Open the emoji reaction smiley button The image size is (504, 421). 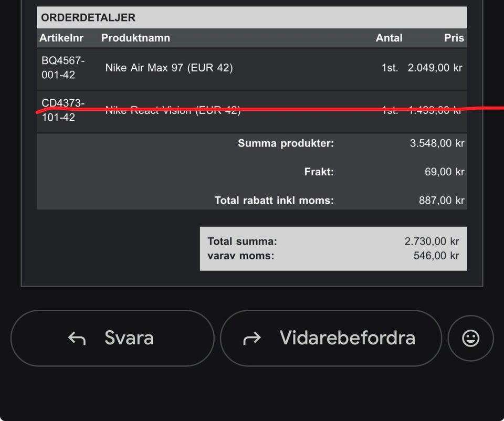click(470, 338)
